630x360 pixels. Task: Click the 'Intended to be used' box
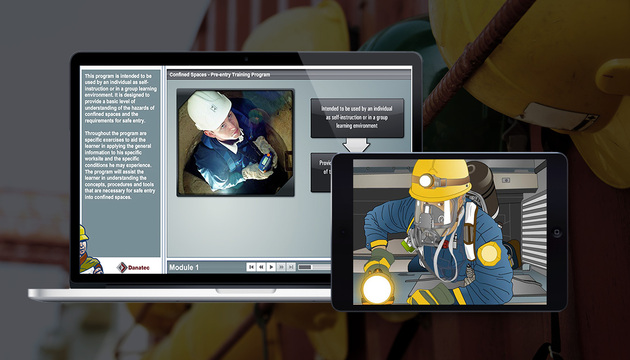[357, 117]
